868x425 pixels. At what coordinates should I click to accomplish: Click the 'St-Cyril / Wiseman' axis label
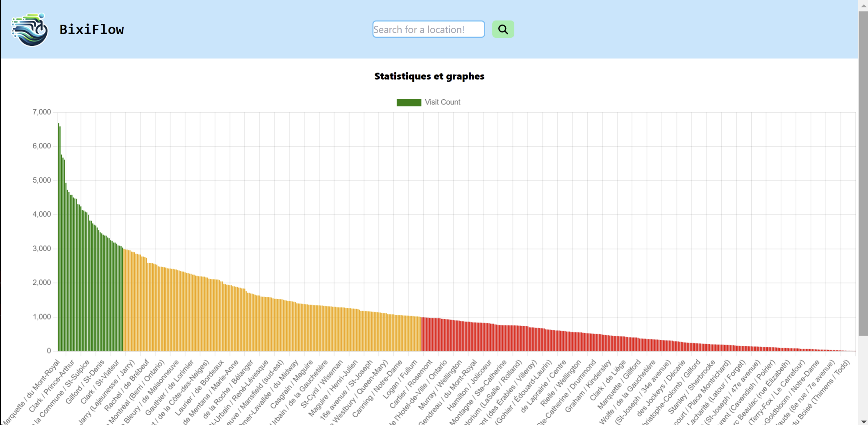[x=322, y=383]
